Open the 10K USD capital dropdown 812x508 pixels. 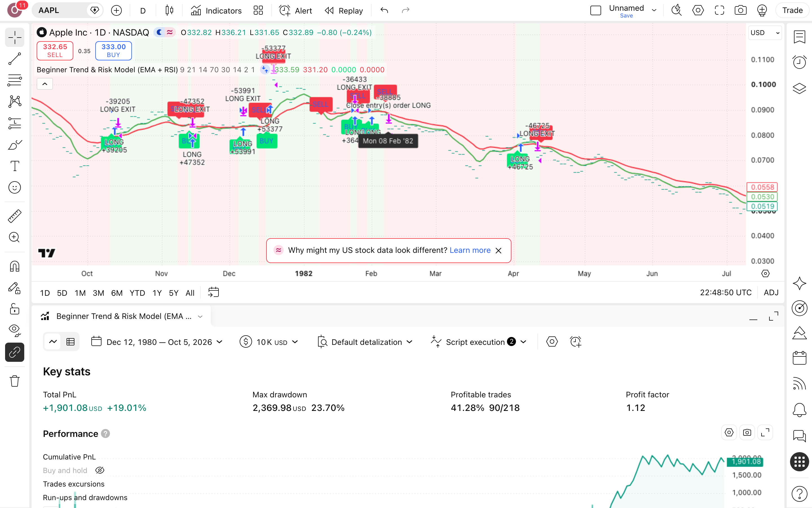[269, 342]
